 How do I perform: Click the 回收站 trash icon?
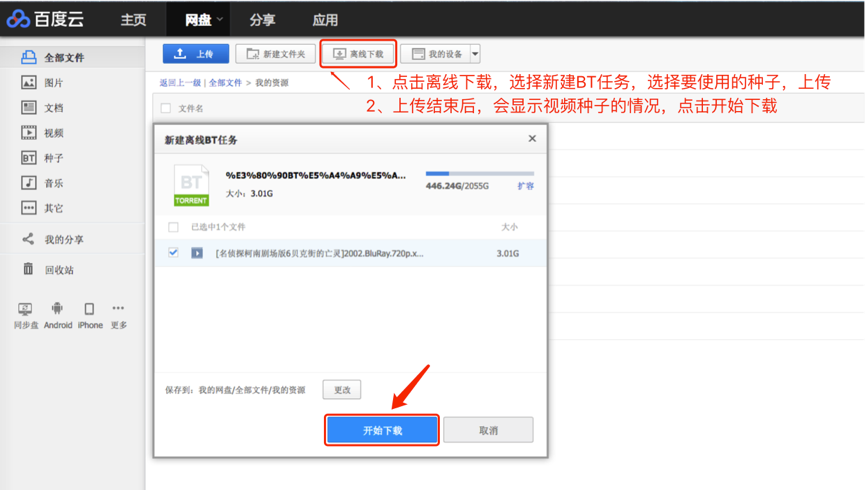28,269
